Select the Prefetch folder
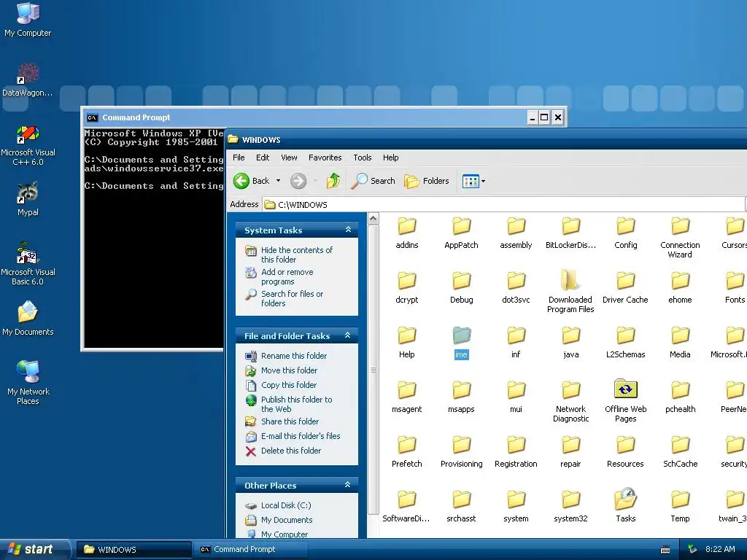The image size is (747, 560). (407, 452)
